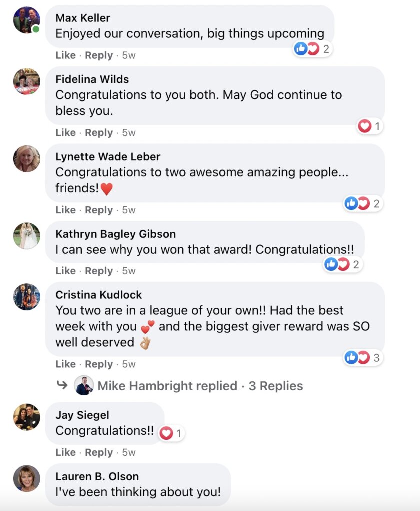Reply to Jay Siegel's comment
This screenshot has height=511, width=420.
99,452
